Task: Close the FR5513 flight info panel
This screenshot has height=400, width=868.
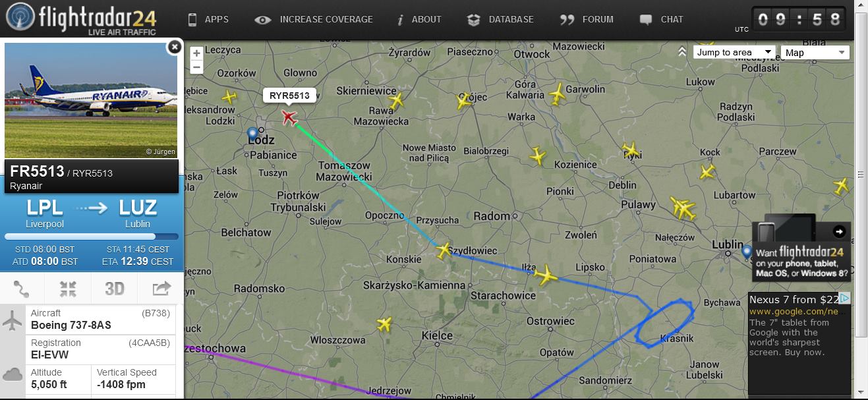Action: 174,47
